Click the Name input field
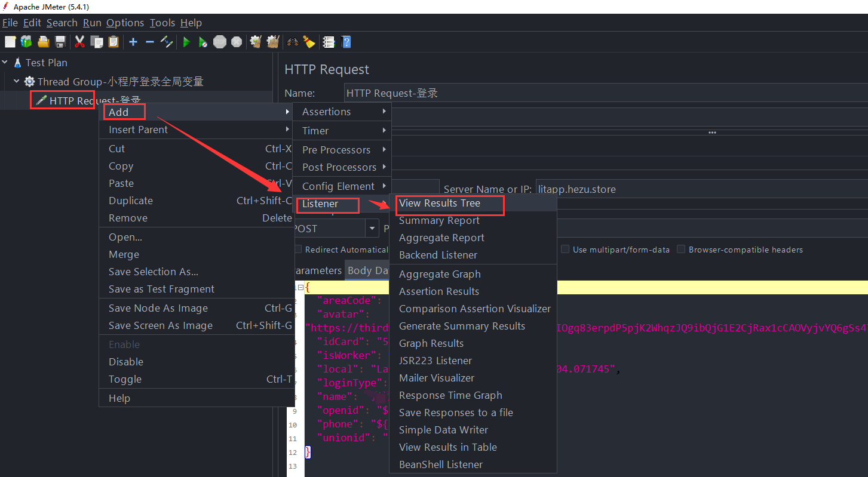Image resolution: width=868 pixels, height=477 pixels. (x=606, y=93)
